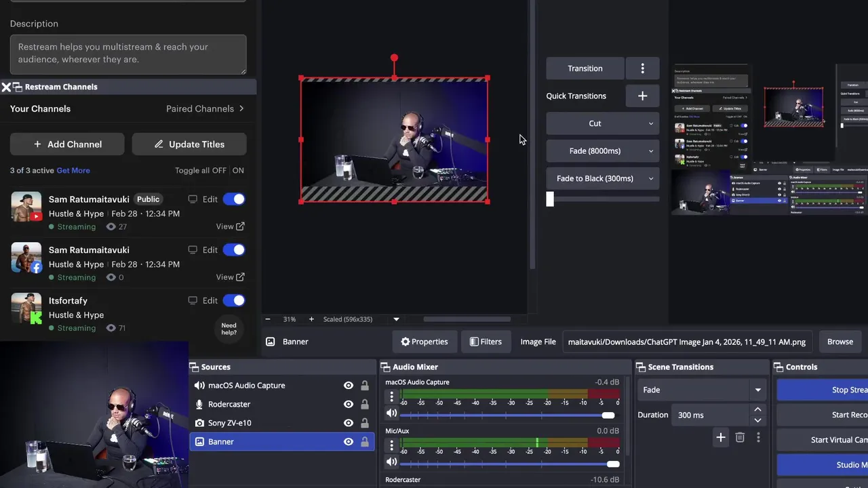Mute macOS Audio Capture speaker icon
This screenshot has height=488, width=868.
pyautogui.click(x=391, y=413)
